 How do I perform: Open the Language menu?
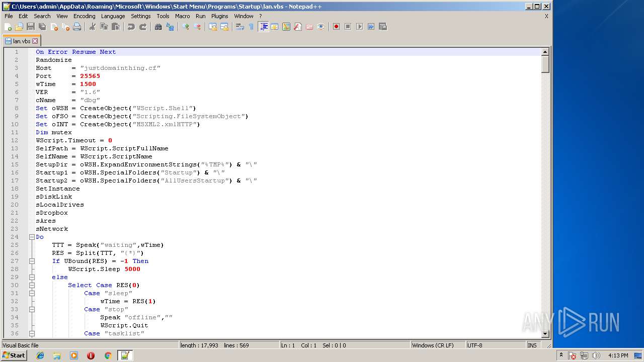113,16
